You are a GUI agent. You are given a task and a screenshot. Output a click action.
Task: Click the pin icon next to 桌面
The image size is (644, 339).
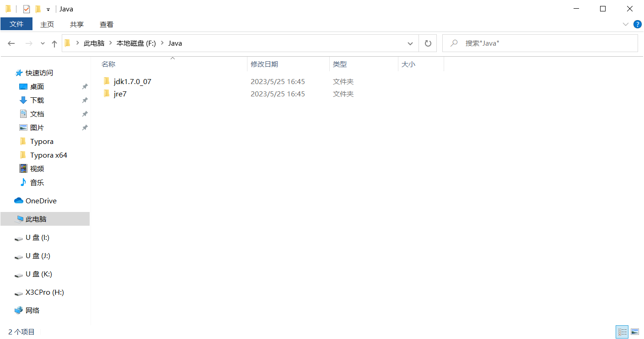click(x=85, y=86)
